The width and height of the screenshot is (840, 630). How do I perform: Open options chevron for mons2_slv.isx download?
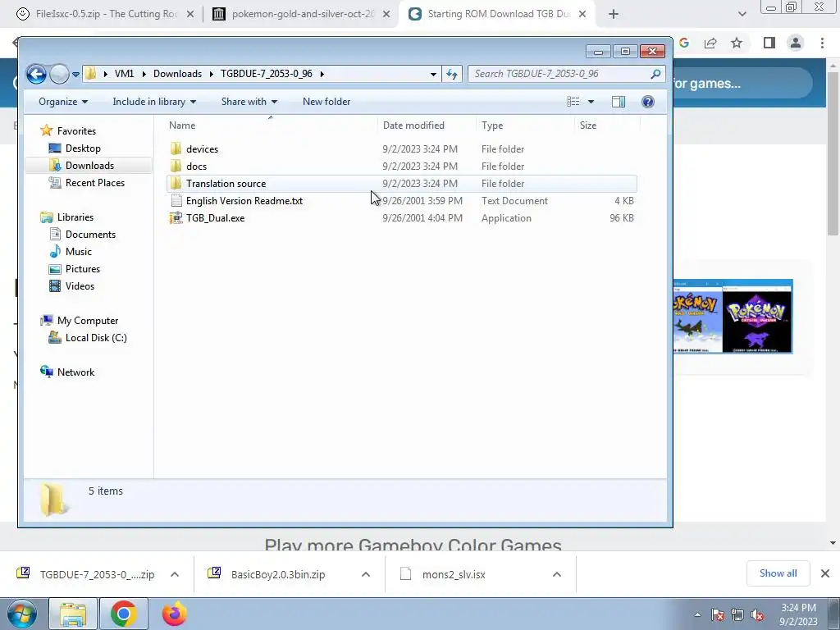(557, 574)
